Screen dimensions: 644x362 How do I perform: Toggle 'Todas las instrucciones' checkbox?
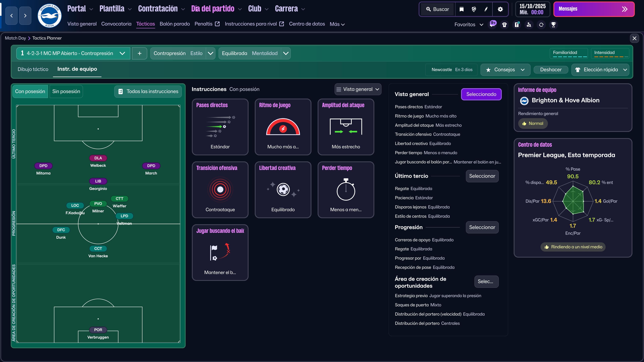(148, 92)
